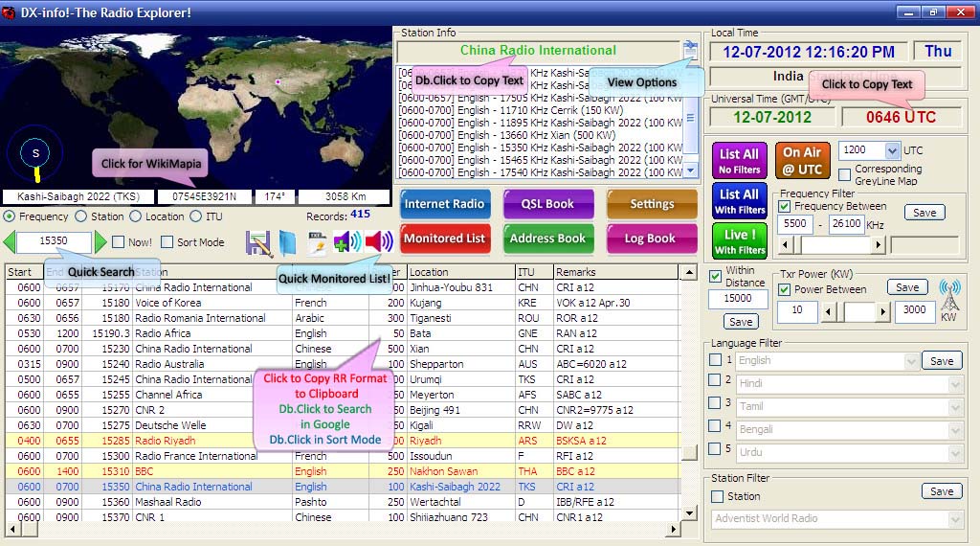Select the Frequency radio button
Viewport: 980px width, 546px height.
click(x=10, y=216)
